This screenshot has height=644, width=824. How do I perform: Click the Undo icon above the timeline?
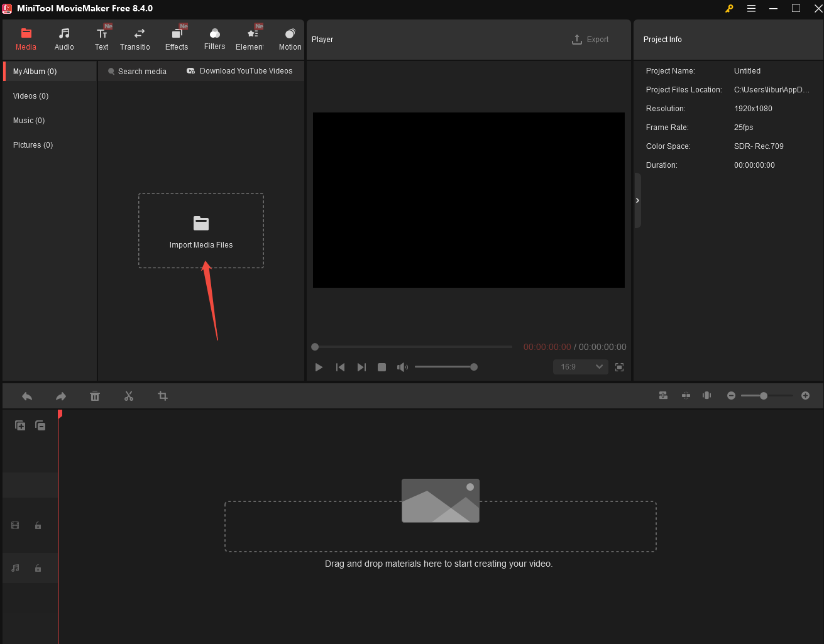(x=26, y=396)
